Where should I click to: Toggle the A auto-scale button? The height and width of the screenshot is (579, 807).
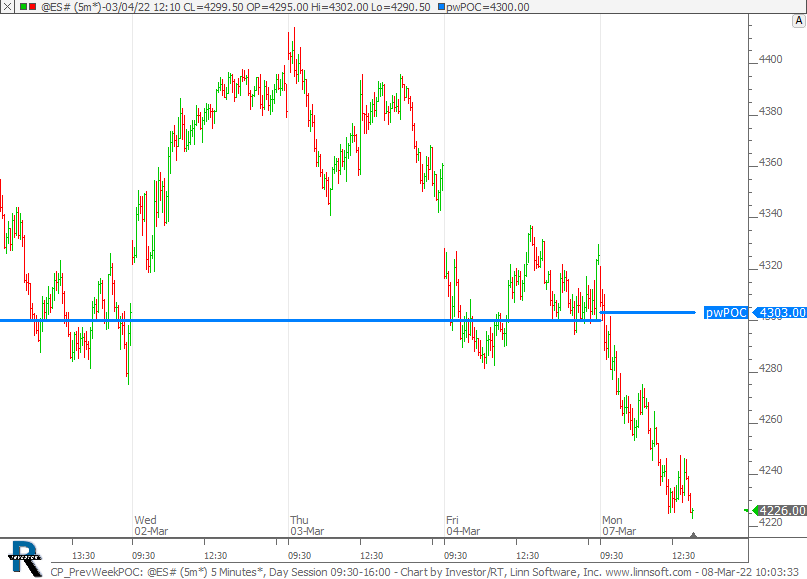click(798, 21)
